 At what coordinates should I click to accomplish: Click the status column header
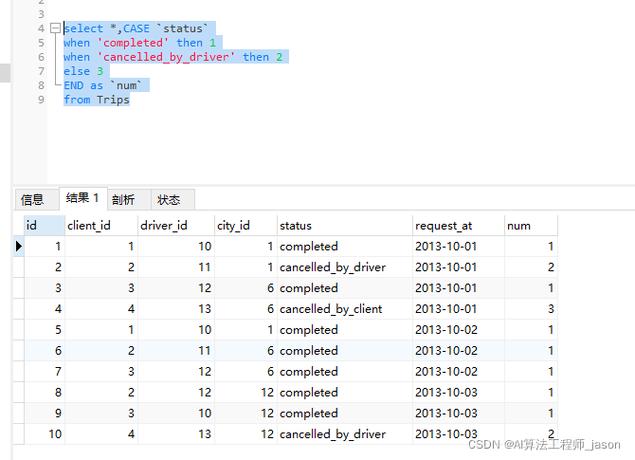tap(345, 226)
